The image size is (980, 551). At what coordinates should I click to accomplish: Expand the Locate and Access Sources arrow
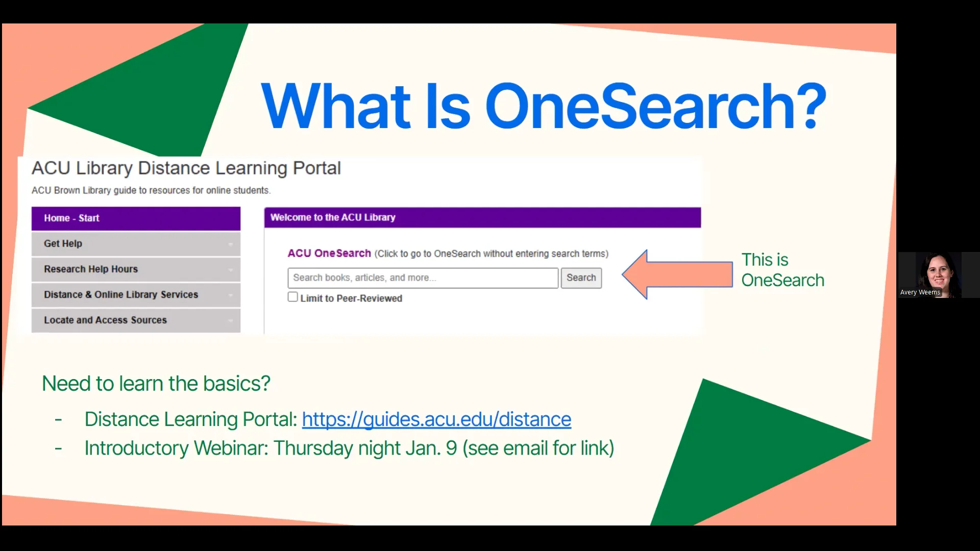tap(230, 321)
